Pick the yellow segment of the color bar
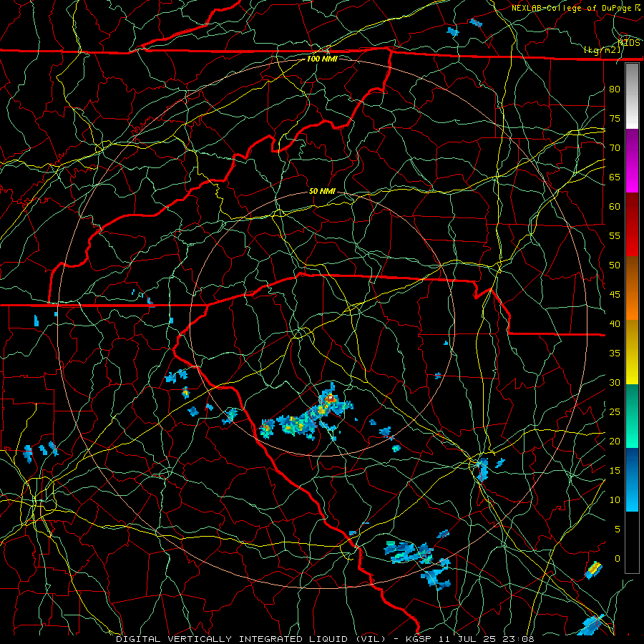Screen dimensions: 644x644 point(632,352)
